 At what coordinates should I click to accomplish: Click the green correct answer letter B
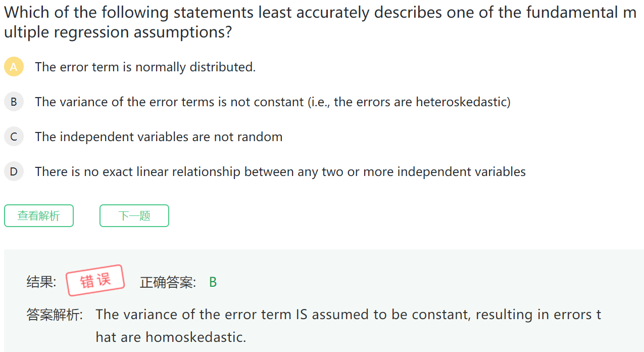(x=213, y=282)
